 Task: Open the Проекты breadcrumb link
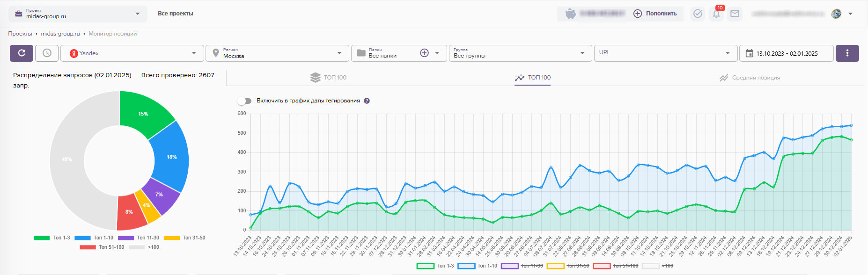[x=20, y=34]
